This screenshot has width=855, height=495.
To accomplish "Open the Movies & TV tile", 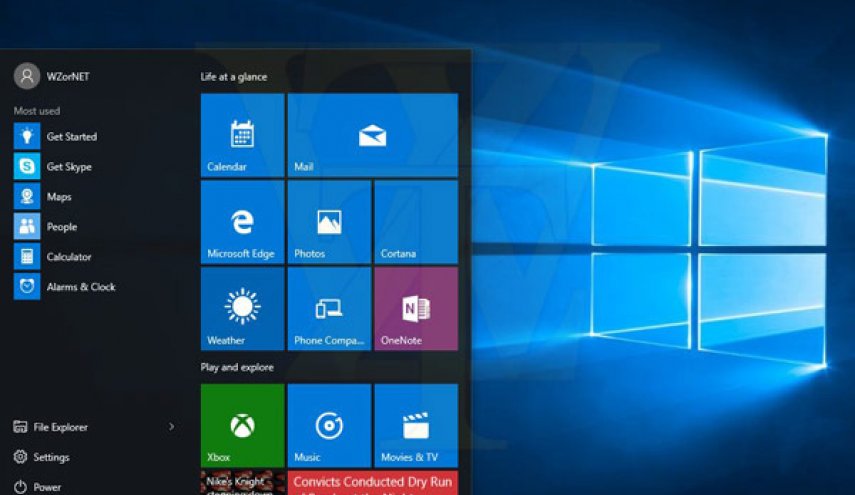I will [x=416, y=425].
